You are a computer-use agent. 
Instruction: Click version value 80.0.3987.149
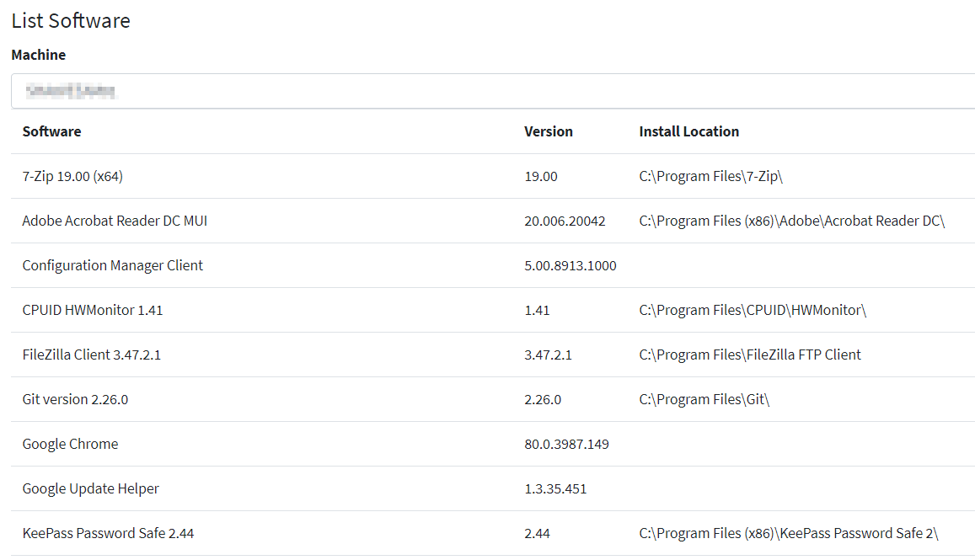tap(566, 445)
